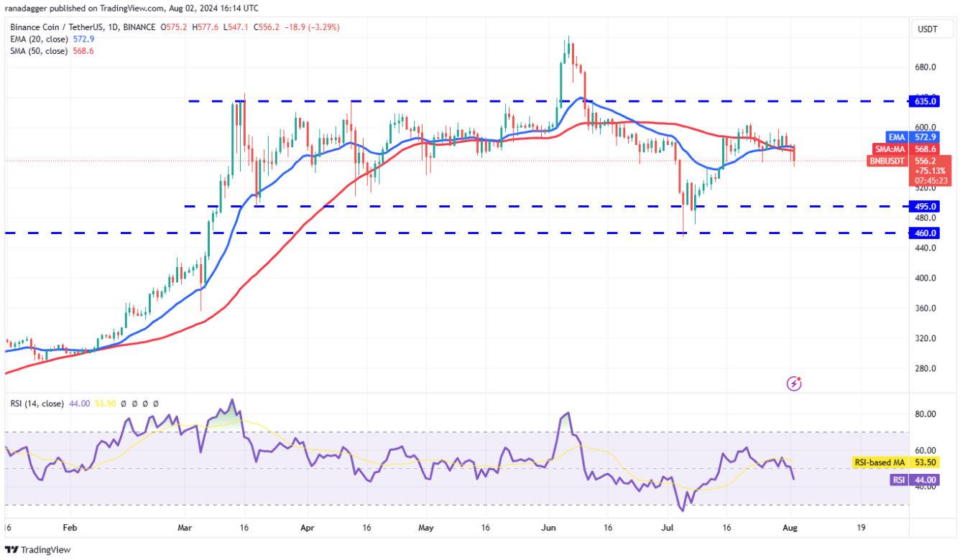Click the 495.0 support line price tag
Viewport: 960px width, 560px height.
click(x=924, y=206)
